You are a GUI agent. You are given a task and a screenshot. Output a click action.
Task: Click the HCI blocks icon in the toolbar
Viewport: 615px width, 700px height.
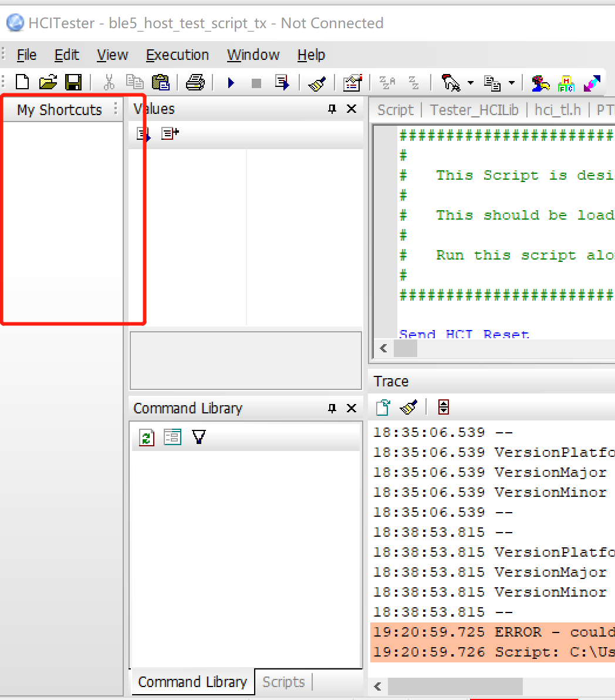coord(566,83)
